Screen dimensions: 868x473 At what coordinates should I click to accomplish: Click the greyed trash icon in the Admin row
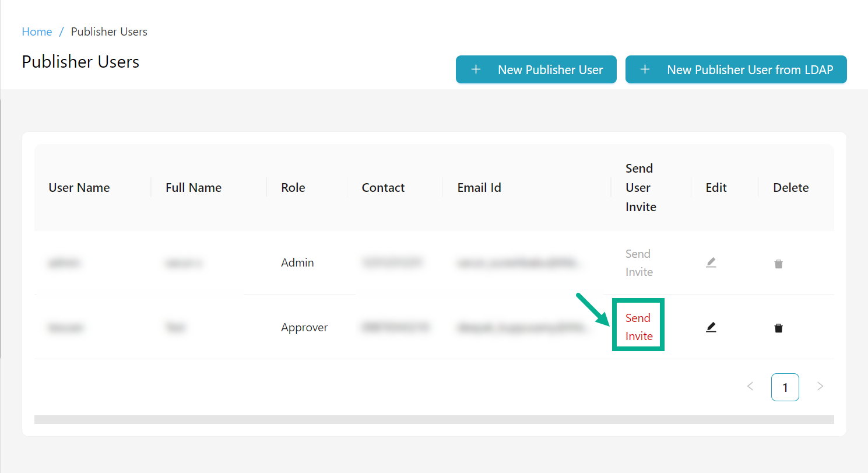[x=778, y=264]
